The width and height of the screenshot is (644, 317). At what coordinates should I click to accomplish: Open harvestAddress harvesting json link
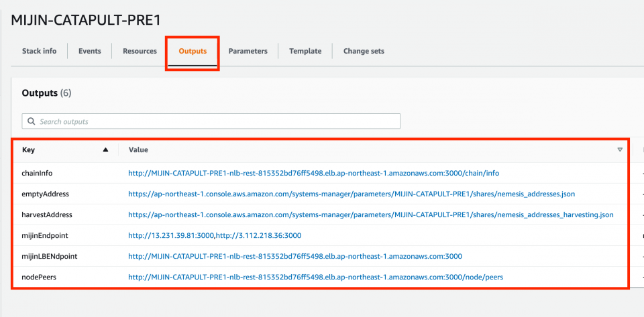pyautogui.click(x=370, y=215)
